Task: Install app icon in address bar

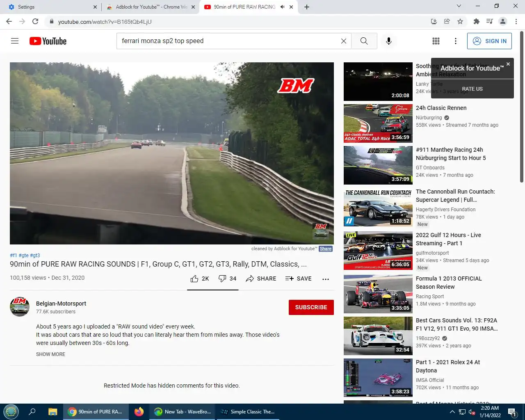Action: click(434, 21)
